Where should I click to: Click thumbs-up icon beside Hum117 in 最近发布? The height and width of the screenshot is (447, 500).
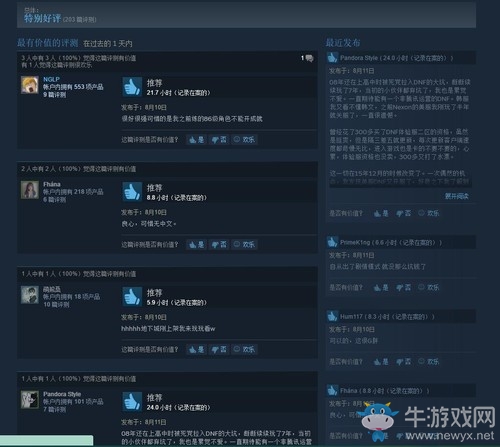tap(332, 316)
